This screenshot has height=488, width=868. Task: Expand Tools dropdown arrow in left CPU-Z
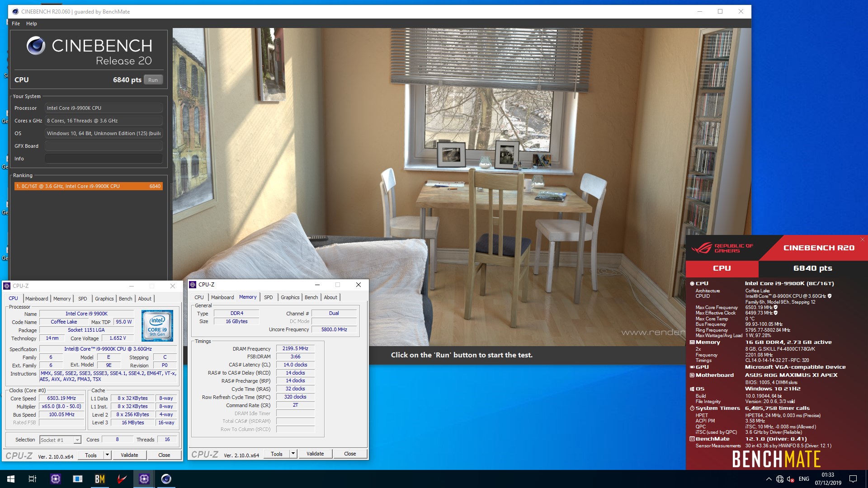(107, 455)
